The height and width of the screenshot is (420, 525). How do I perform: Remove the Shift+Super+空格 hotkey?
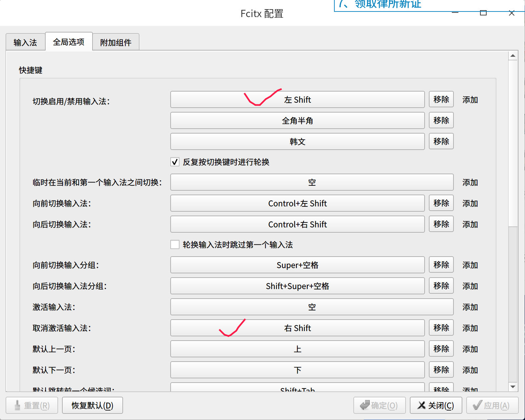(441, 286)
